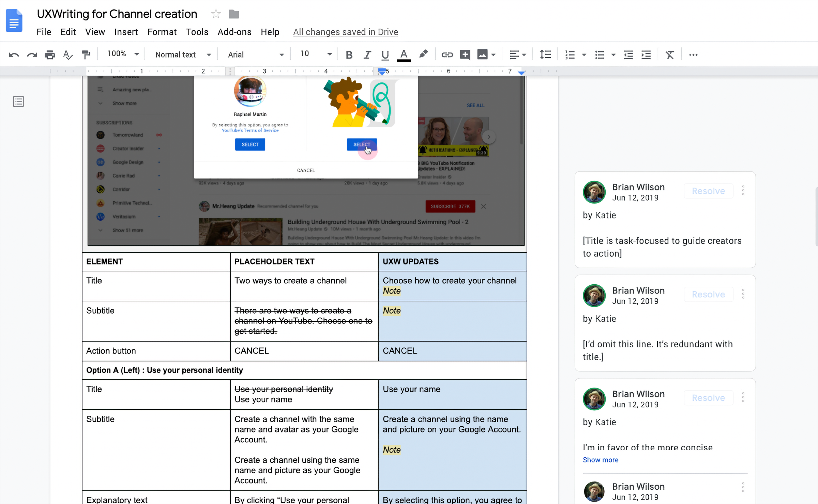Open the font size dropdown showing 10
Image resolution: width=818 pixels, height=504 pixels.
(316, 54)
